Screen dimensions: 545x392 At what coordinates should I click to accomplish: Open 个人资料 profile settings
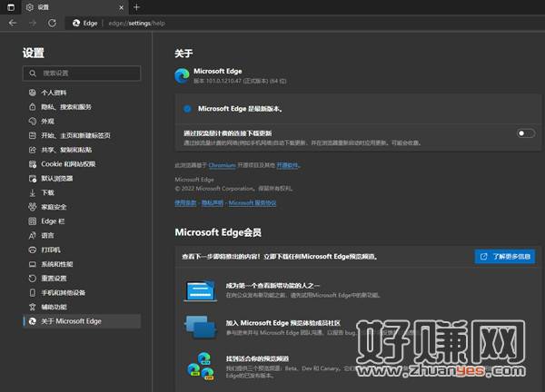tap(54, 93)
